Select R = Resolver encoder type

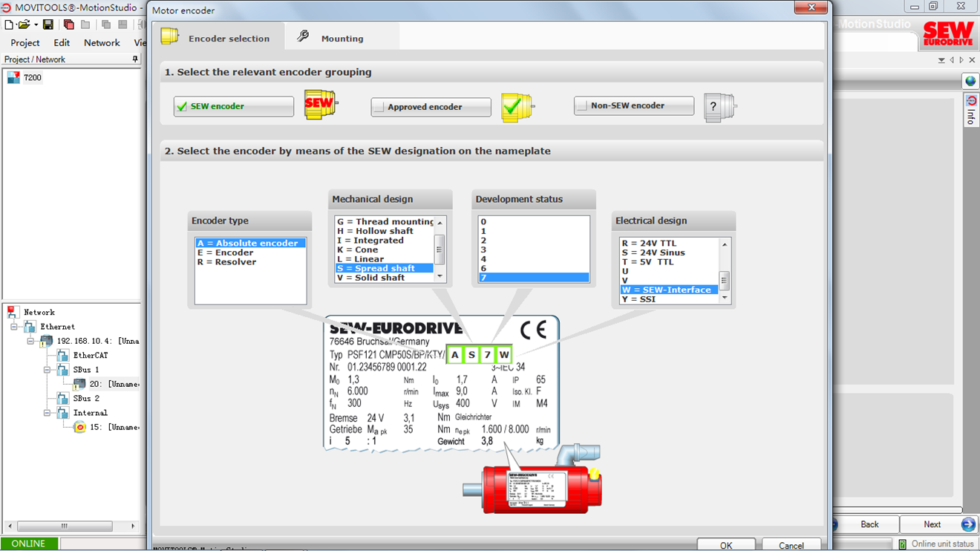(x=226, y=262)
